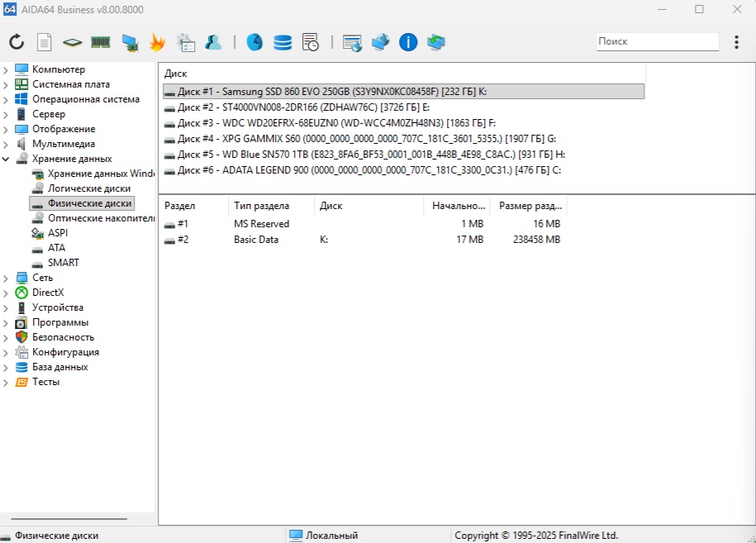This screenshot has height=543, width=756.
Task: Sort by the Начально... column header
Action: click(457, 206)
